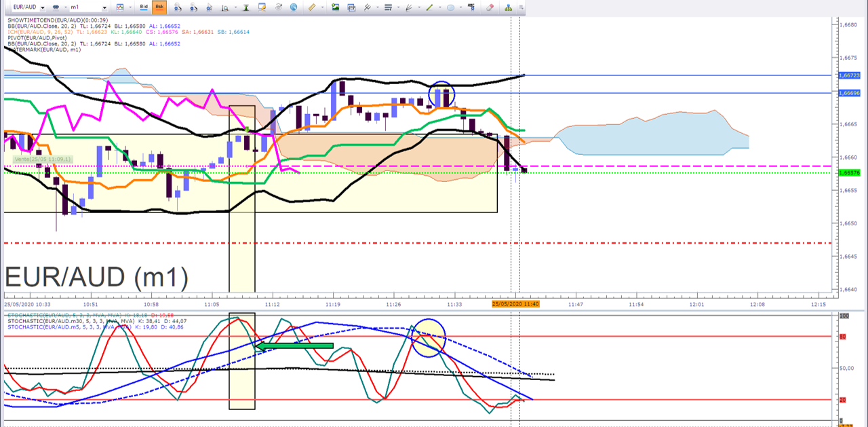Click the PIVOT(EUR/AUD,Pivot) indicator label
The image size is (868, 427).
(37, 38)
